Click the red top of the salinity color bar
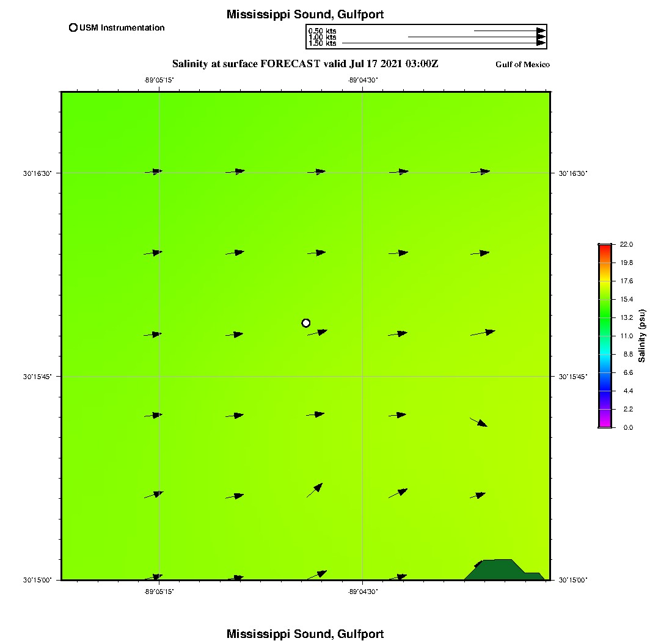 [x=605, y=248]
